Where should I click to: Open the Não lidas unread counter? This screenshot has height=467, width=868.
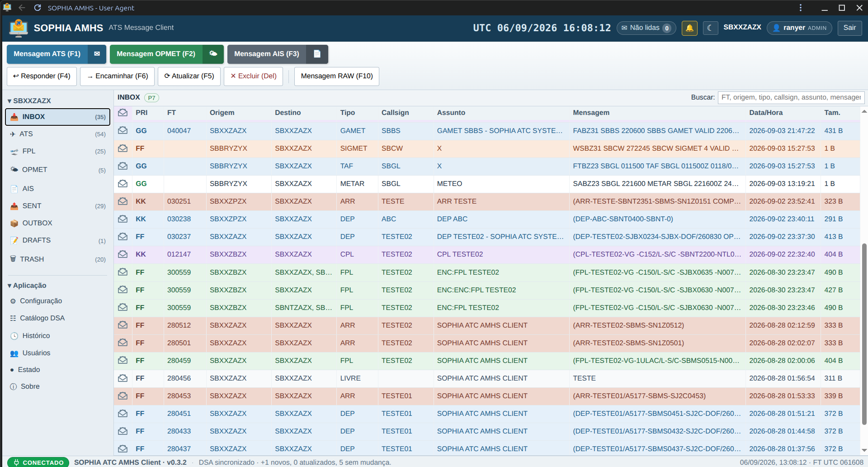pos(646,28)
